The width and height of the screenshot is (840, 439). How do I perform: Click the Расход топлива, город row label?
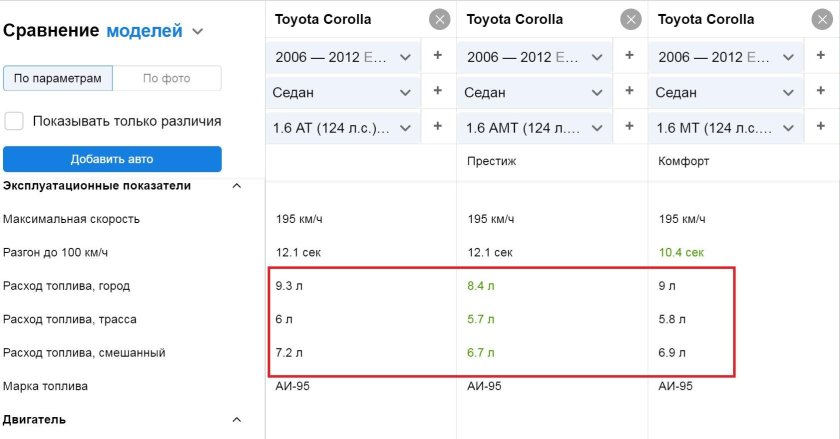(x=67, y=286)
